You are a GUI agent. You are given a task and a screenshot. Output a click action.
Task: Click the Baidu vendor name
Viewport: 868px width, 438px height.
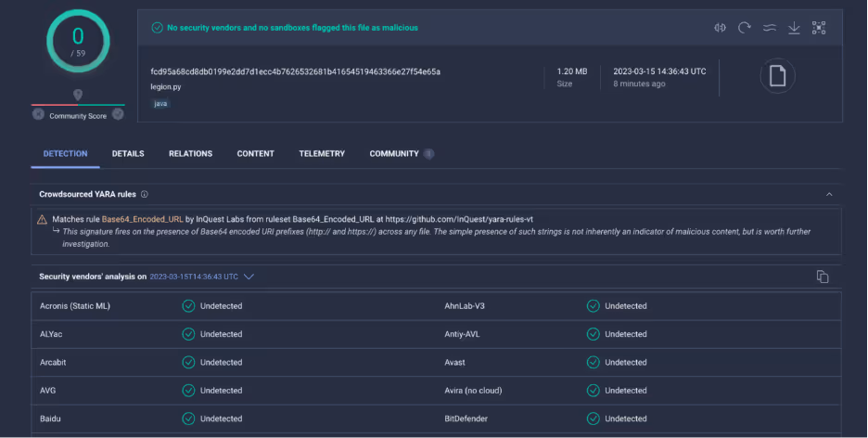pyautogui.click(x=50, y=419)
